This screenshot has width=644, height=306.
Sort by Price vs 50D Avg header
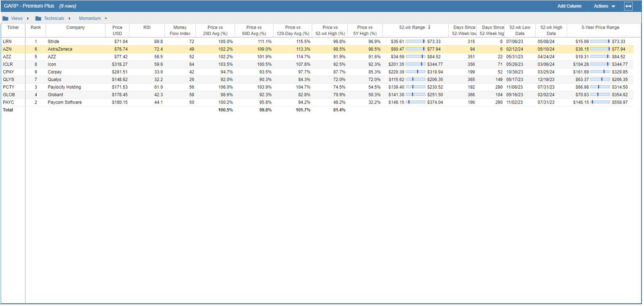[x=255, y=30]
